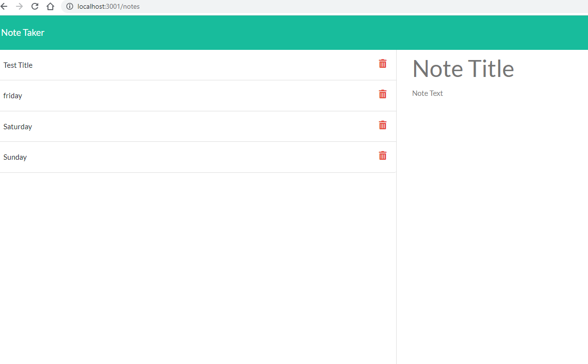Open the Saturday note

[x=17, y=126]
